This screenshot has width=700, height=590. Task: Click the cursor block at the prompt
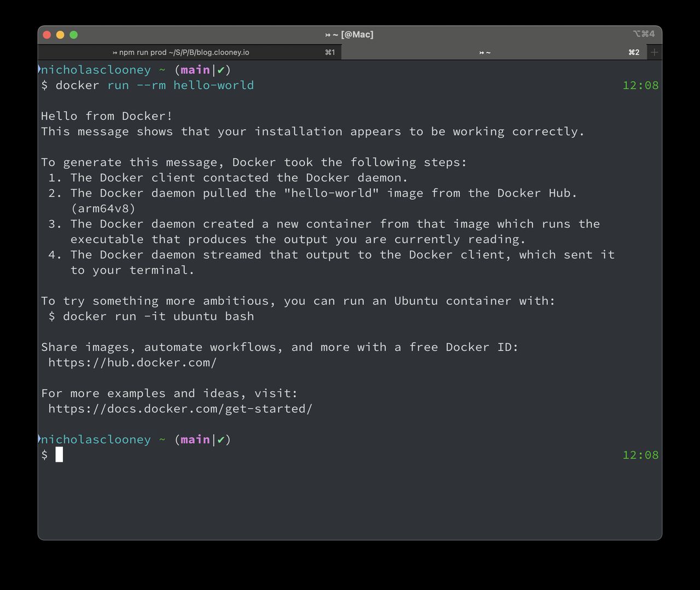click(59, 455)
